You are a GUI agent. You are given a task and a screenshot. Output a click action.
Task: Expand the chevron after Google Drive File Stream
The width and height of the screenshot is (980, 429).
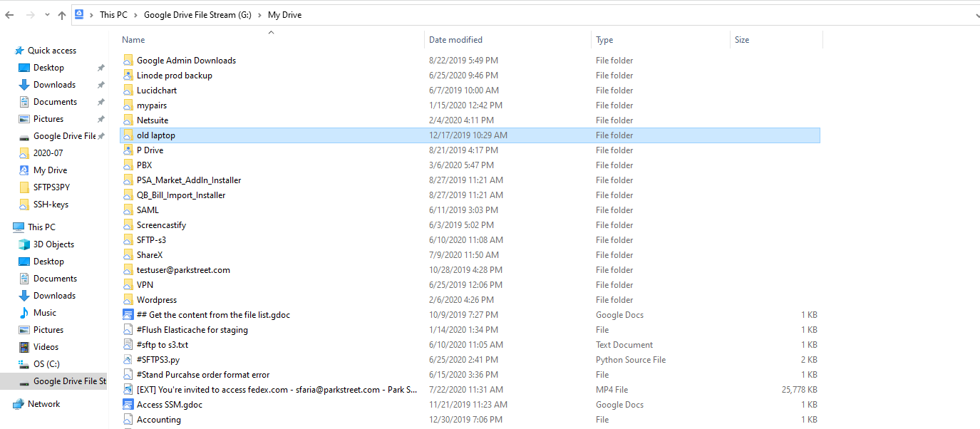coord(259,15)
